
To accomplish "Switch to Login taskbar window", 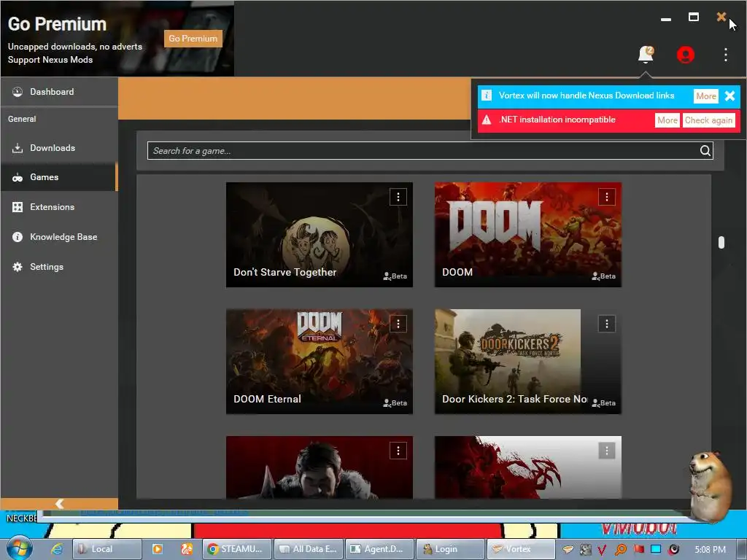I will click(450, 549).
